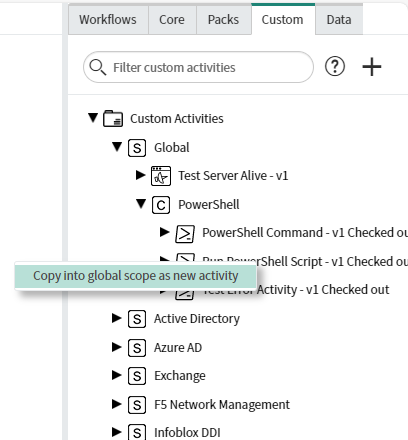Image resolution: width=408 pixels, height=440 pixels.
Task: Expand the Infoblox DDI scope
Action: (x=117, y=432)
